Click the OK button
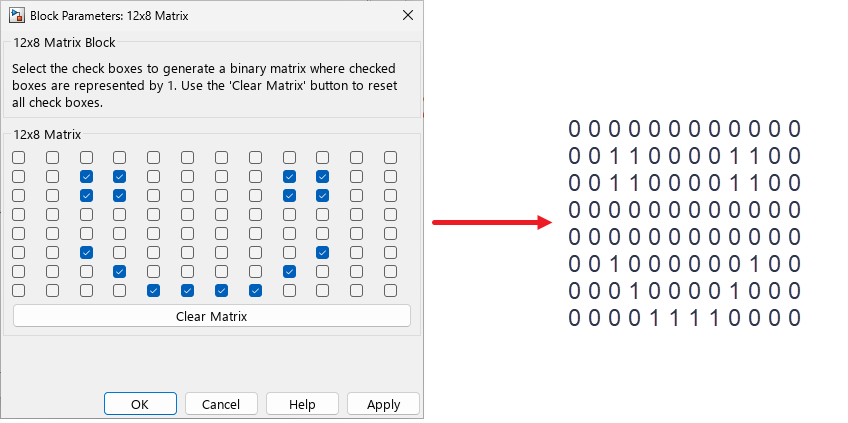The width and height of the screenshot is (848, 423). (140, 404)
